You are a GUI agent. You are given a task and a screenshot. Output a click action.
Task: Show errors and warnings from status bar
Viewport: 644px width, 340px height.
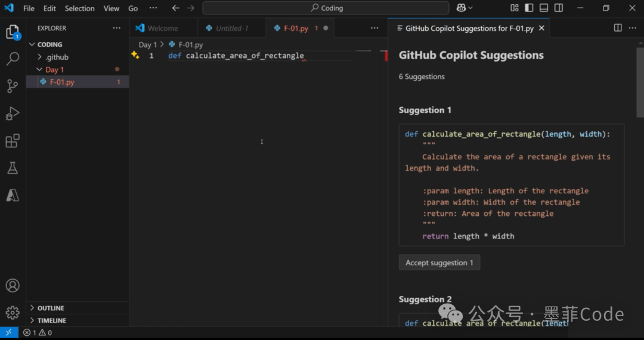coord(38,333)
